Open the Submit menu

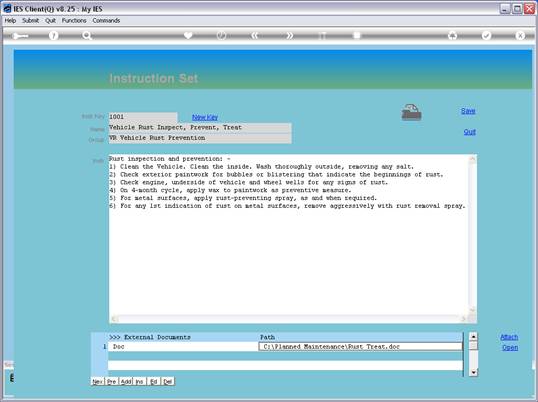31,21
